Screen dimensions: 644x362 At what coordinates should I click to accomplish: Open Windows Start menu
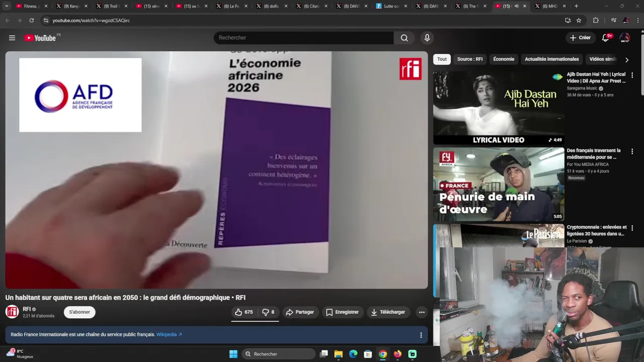tap(233, 354)
